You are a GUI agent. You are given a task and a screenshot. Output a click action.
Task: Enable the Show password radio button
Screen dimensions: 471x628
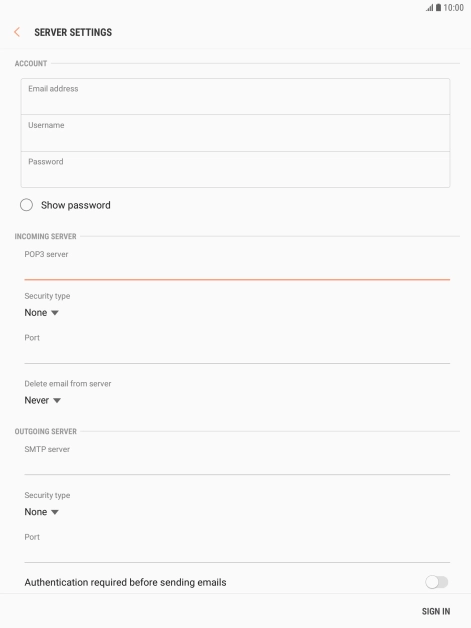pyautogui.click(x=26, y=205)
